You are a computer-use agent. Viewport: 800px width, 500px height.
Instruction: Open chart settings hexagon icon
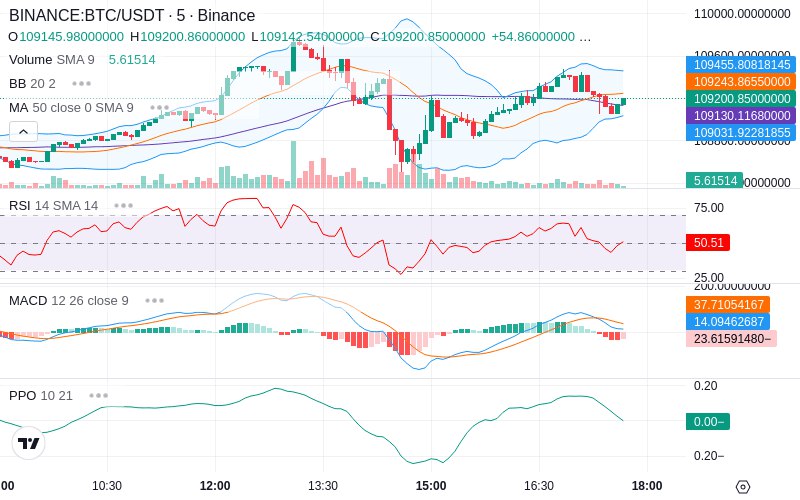click(x=743, y=487)
